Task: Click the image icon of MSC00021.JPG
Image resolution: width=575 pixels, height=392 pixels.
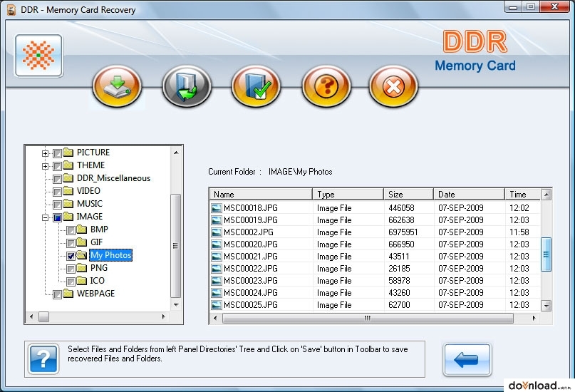Action: pos(217,257)
